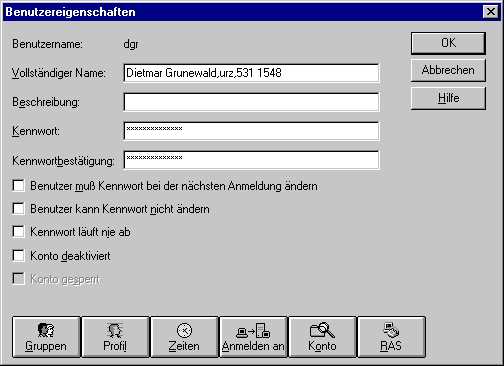Open the Konto account settings button
The width and height of the screenshot is (504, 366).
click(322, 337)
